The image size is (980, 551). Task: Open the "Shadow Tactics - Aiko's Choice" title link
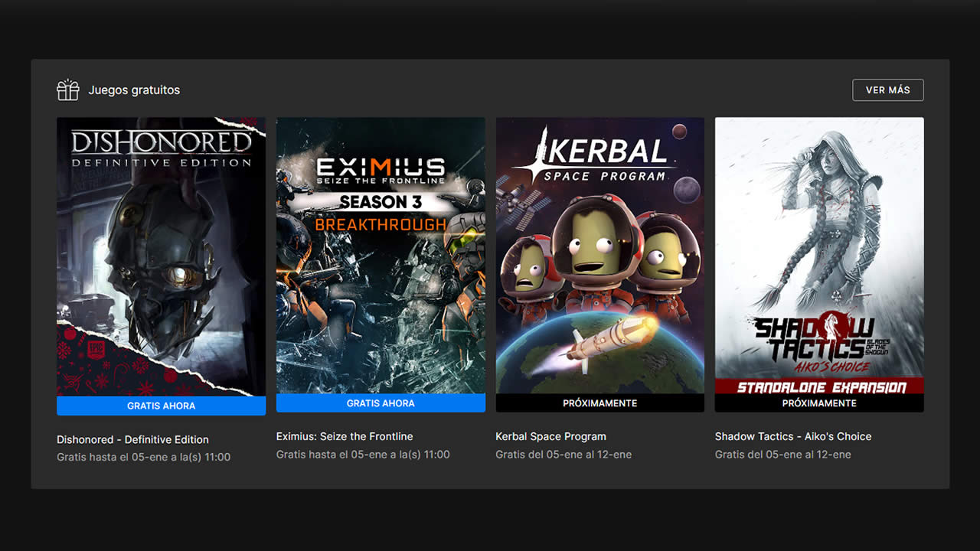point(793,436)
